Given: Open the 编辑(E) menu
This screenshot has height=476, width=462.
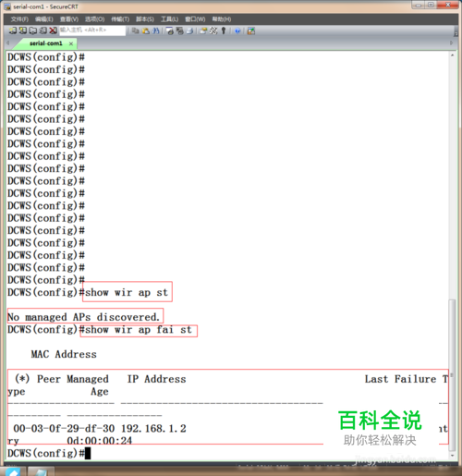Looking at the screenshot, I should (44, 19).
